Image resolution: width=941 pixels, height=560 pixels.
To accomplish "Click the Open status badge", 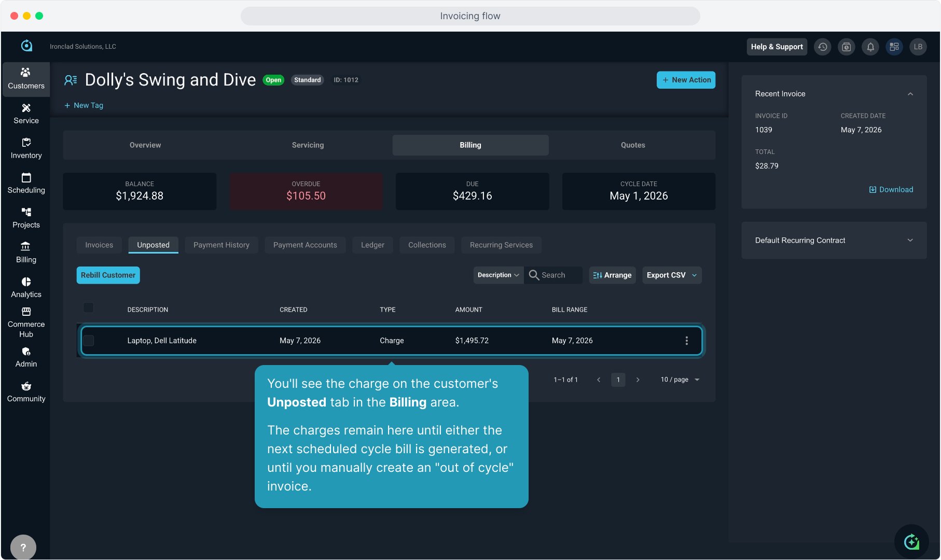I will (x=273, y=80).
